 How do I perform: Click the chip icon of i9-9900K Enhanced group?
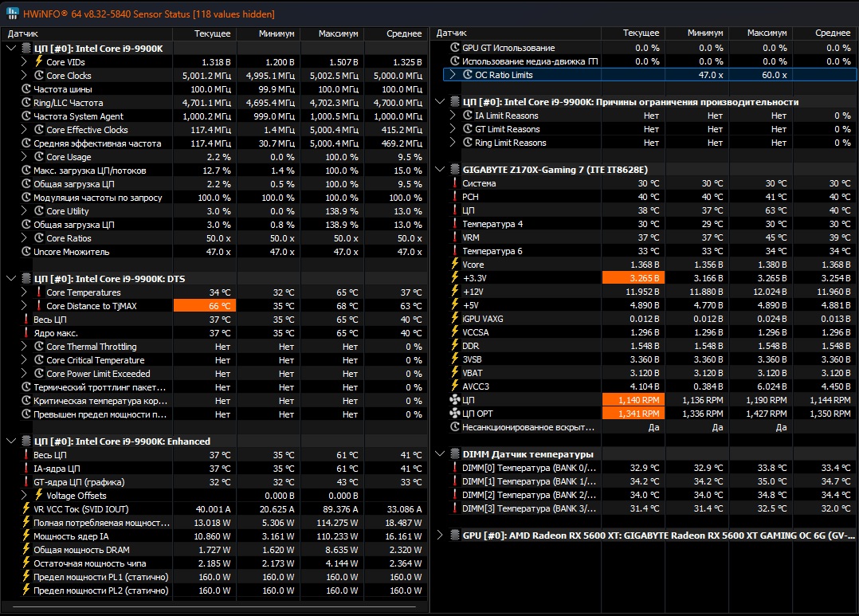(x=25, y=441)
